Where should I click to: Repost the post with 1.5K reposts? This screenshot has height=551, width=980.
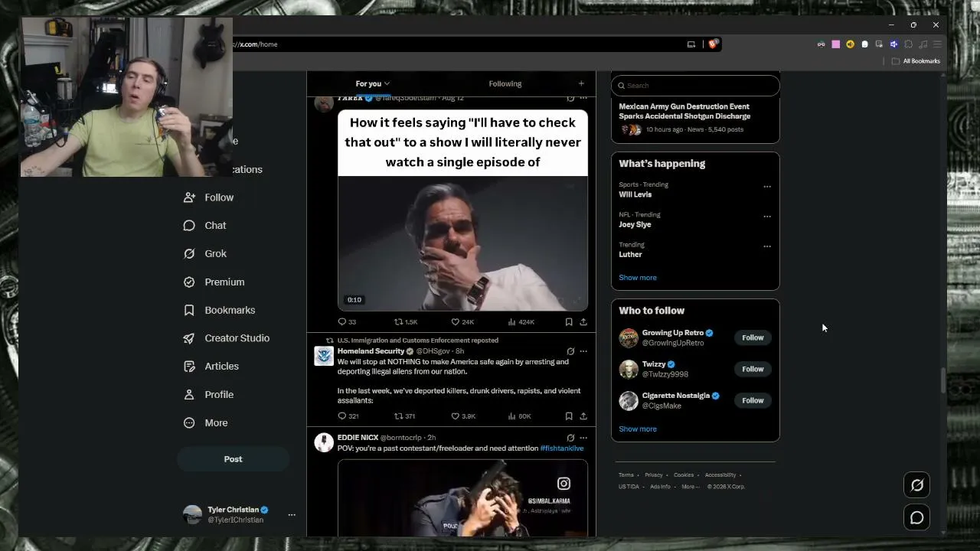(x=406, y=322)
